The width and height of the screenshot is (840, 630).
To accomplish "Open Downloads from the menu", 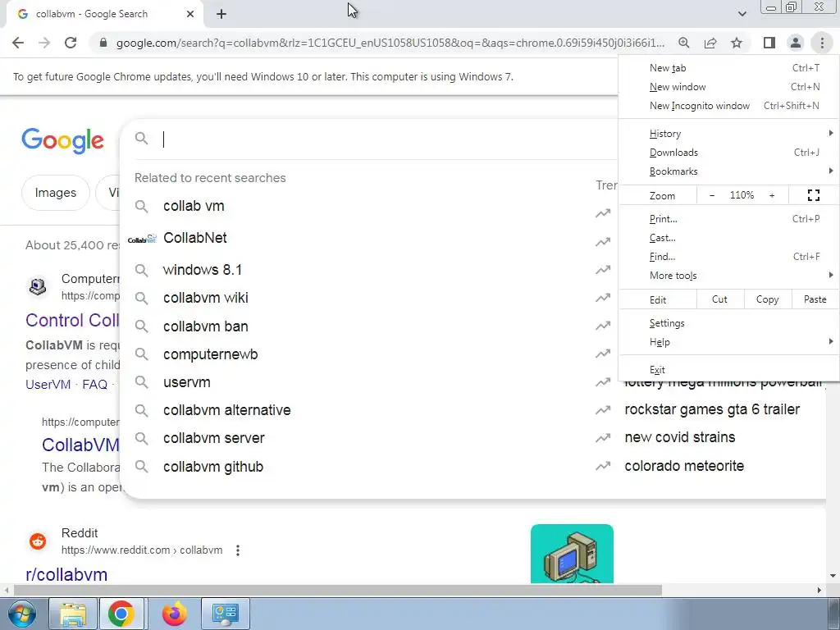I will (728, 152).
